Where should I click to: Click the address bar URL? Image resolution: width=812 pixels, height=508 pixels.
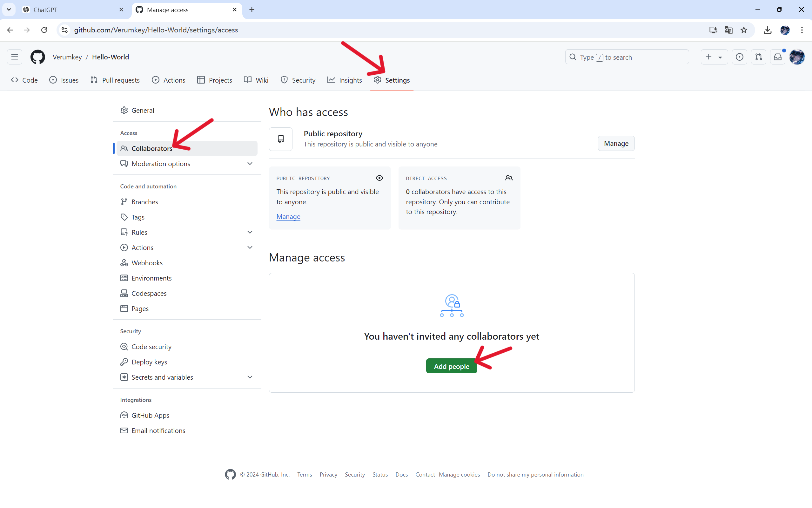pos(156,30)
